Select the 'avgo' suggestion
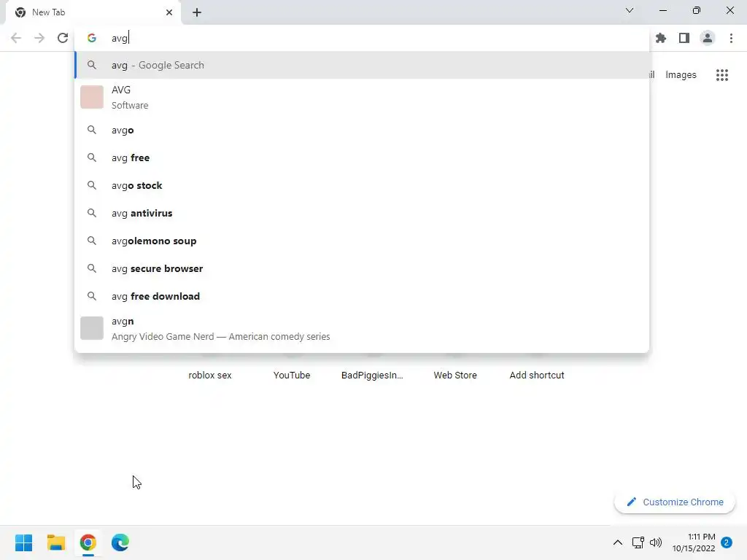Image resolution: width=747 pixels, height=560 pixels. coord(362,130)
